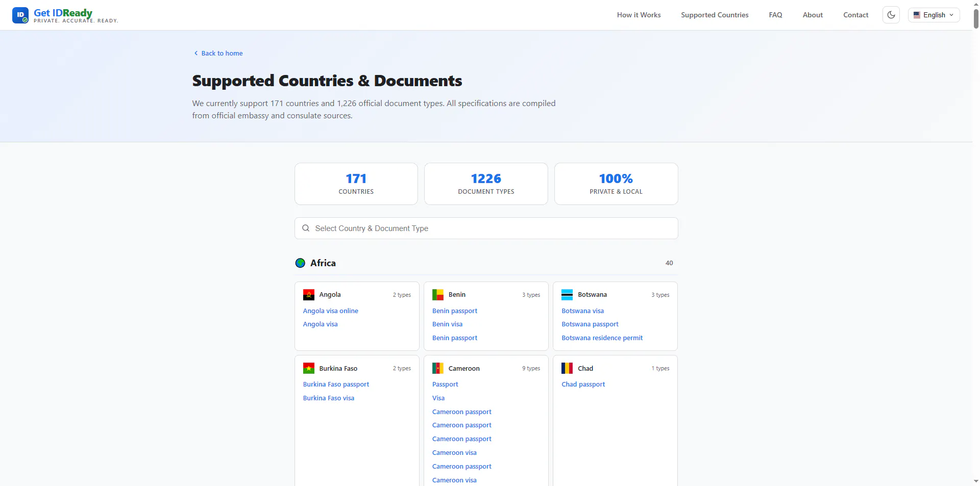980x486 pixels.
Task: Open the Contact page
Action: [x=855, y=15]
